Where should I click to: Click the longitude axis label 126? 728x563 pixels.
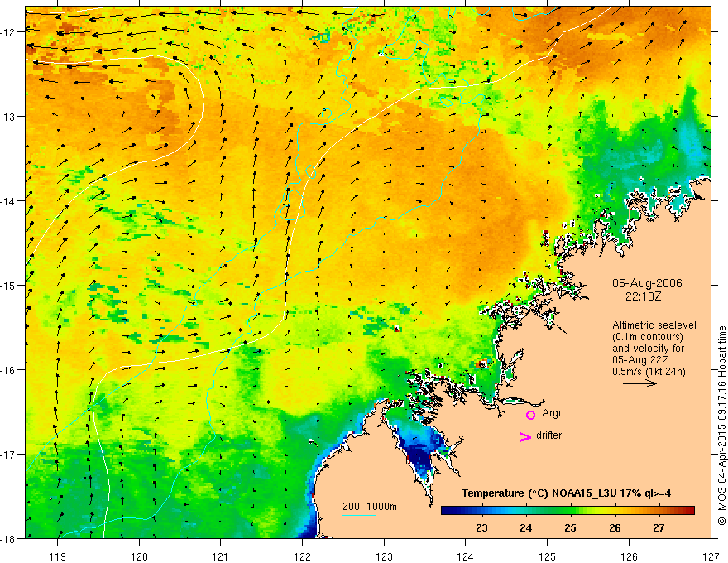pos(629,556)
